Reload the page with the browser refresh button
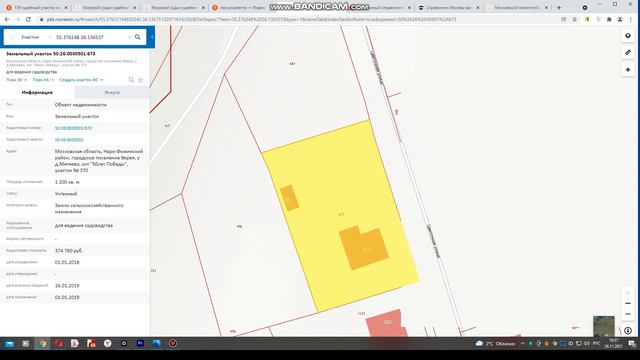The image size is (640, 360). [28, 19]
